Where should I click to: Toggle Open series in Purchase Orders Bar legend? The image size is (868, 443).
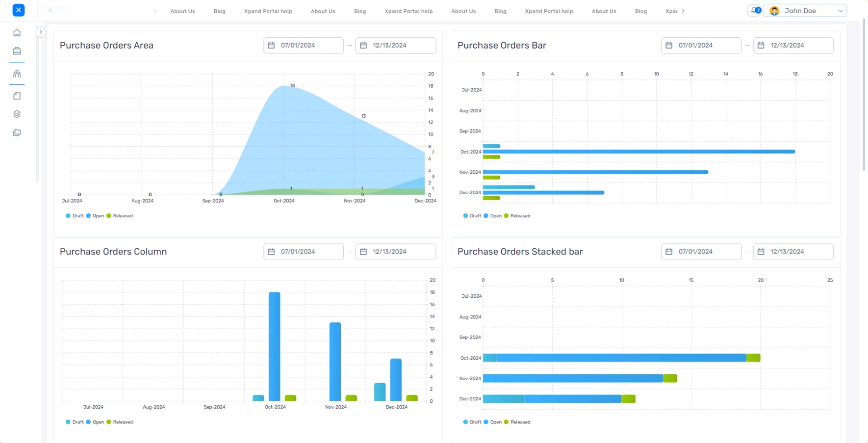(492, 216)
